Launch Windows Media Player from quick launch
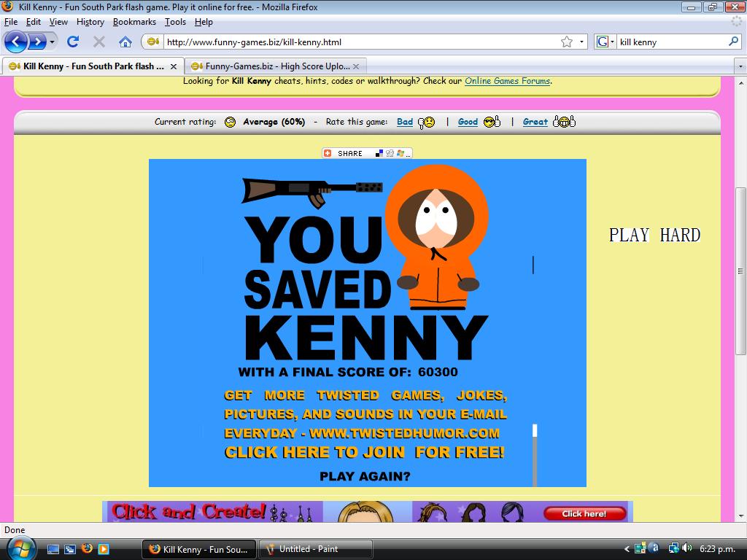 (104, 549)
